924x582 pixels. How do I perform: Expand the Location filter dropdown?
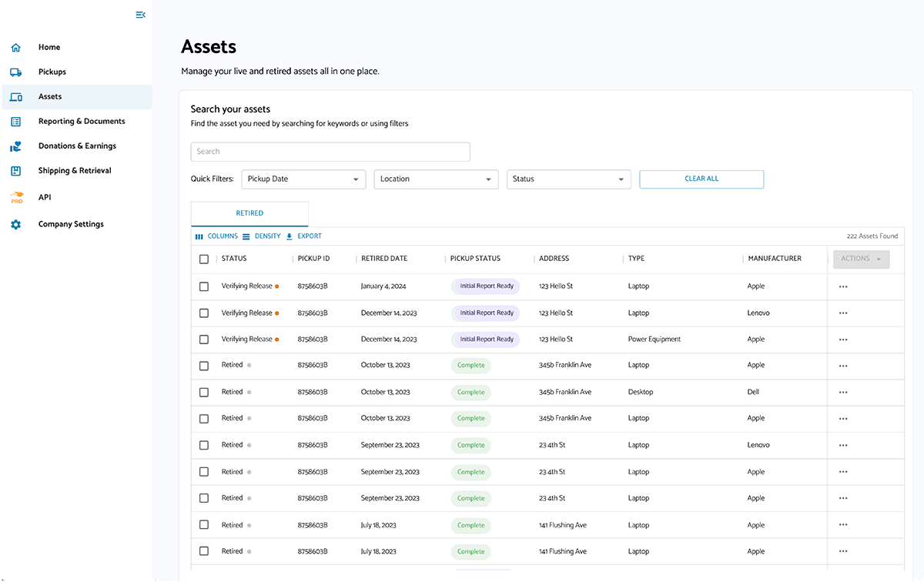coord(435,179)
